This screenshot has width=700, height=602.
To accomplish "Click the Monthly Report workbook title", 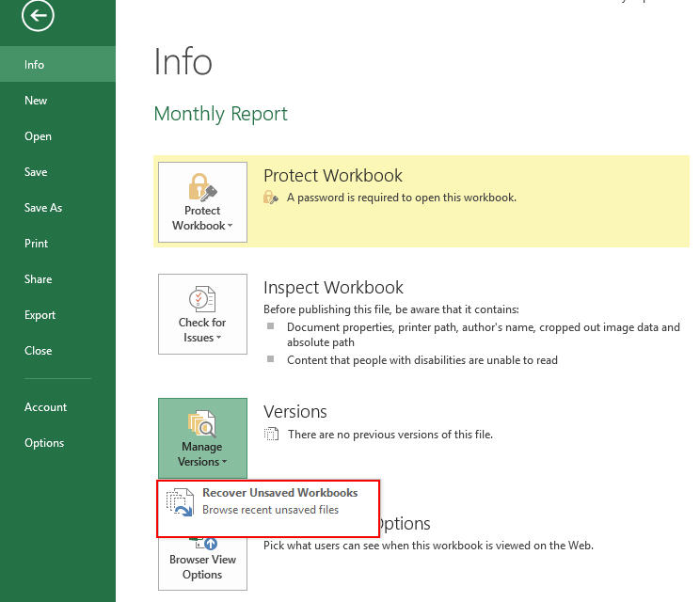I will pyautogui.click(x=220, y=114).
